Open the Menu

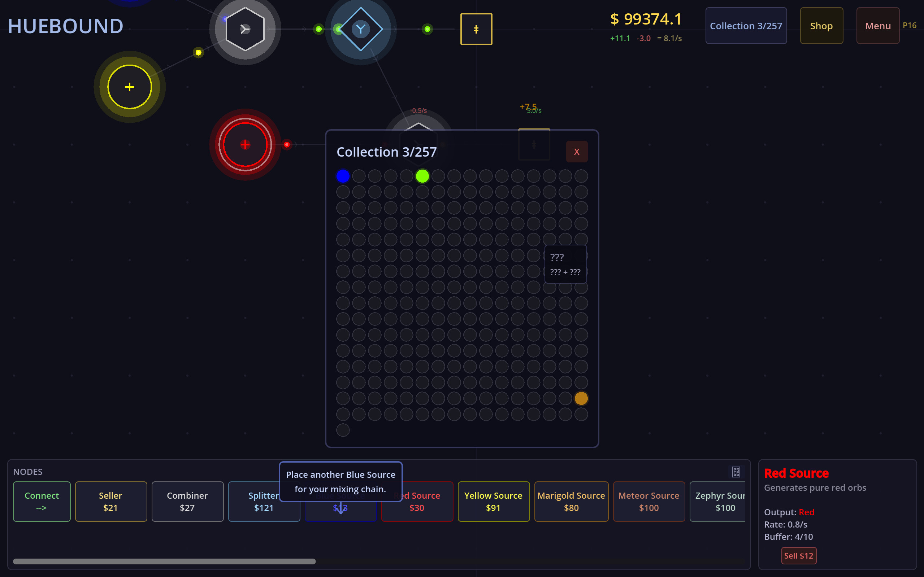tap(877, 26)
